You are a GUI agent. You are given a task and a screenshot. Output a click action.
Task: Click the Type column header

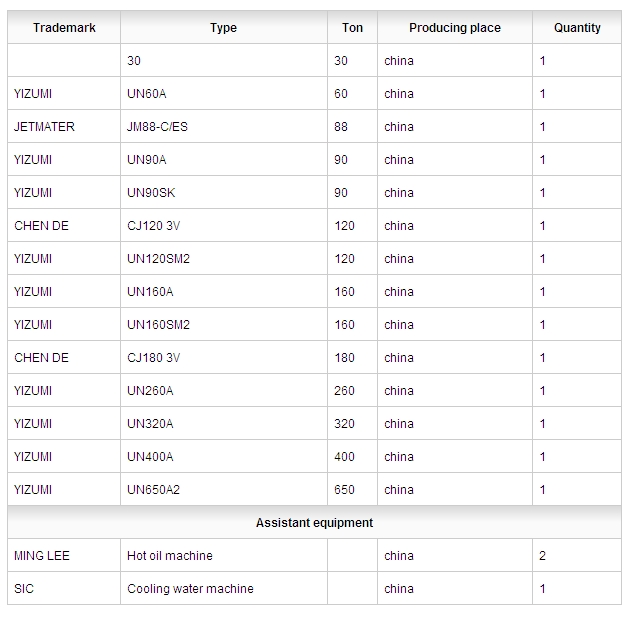(x=224, y=27)
